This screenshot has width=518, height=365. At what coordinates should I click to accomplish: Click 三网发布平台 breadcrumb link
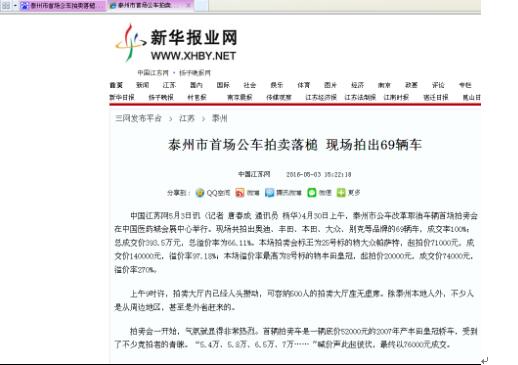tap(138, 118)
